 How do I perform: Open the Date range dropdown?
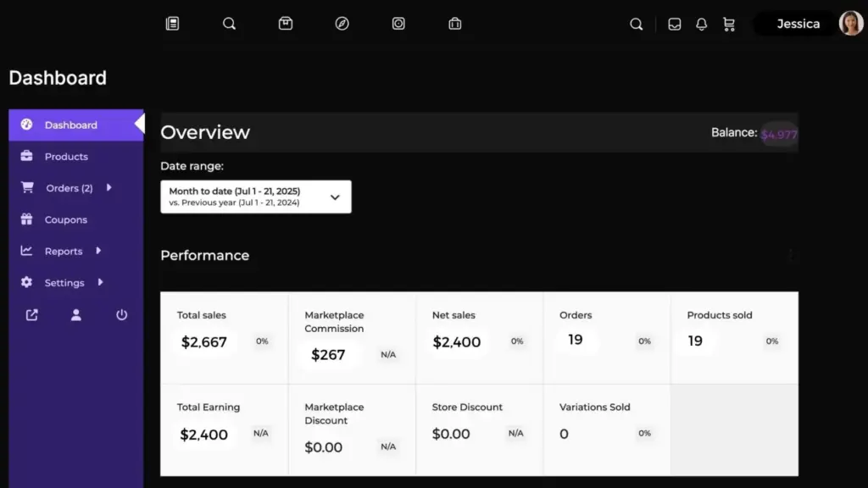point(255,197)
